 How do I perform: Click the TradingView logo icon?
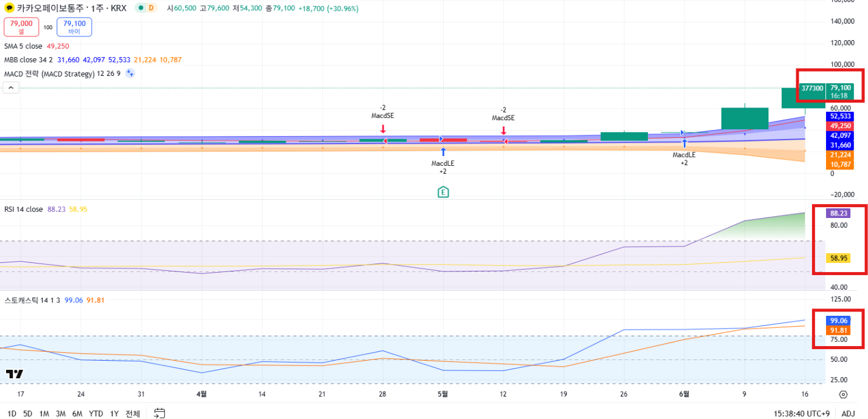pyautogui.click(x=14, y=374)
